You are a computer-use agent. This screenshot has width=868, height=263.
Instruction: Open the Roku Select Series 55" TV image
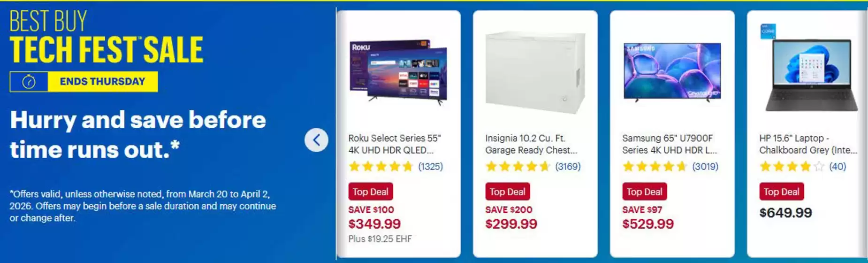398,72
